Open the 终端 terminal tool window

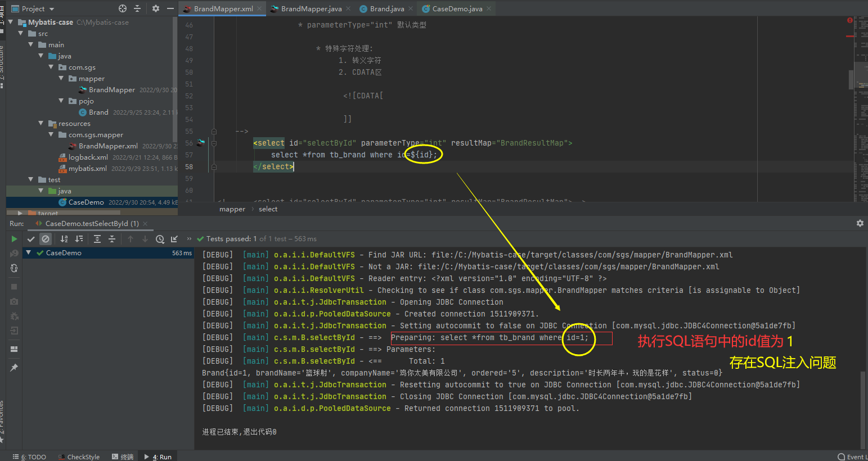pyautogui.click(x=123, y=457)
